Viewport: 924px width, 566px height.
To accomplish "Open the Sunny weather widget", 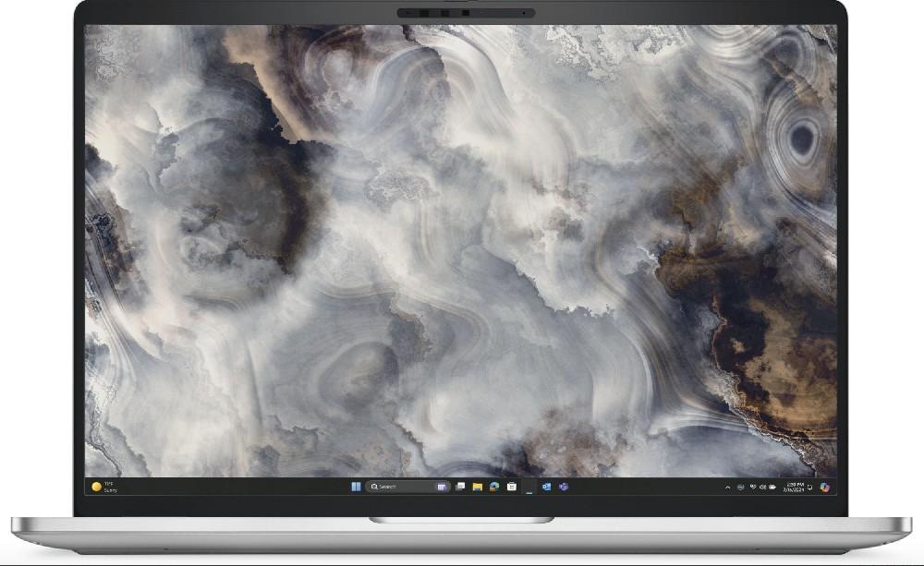I will click(103, 487).
